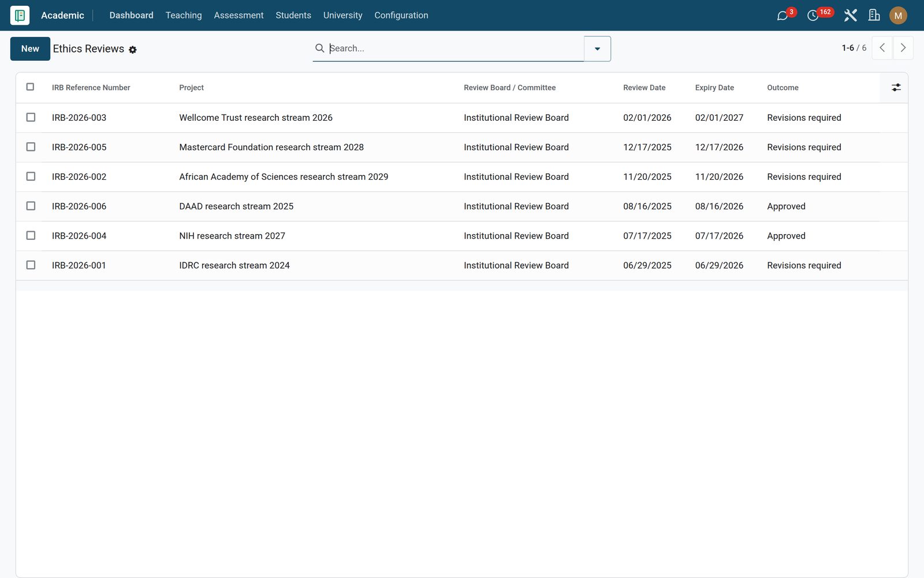This screenshot has height=578, width=924.
Task: Select the IRB-2026-002 row checkbox
Action: (31, 176)
